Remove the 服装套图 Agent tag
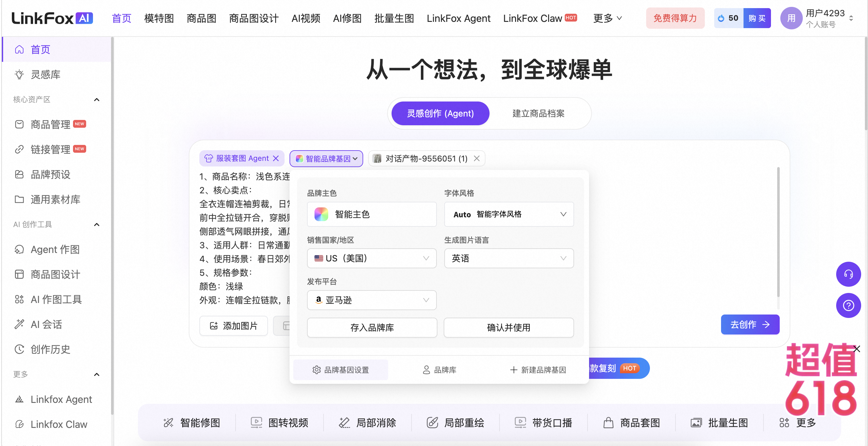The height and width of the screenshot is (446, 868). click(x=276, y=159)
